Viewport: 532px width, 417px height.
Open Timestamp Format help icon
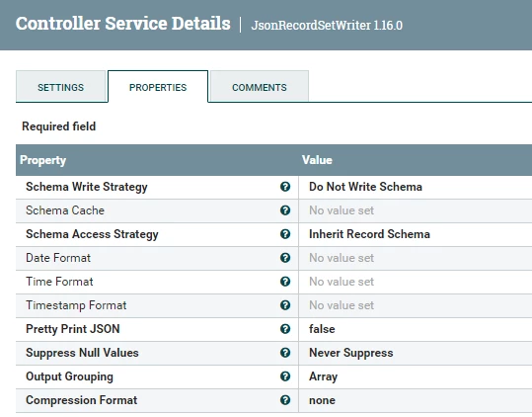point(285,305)
